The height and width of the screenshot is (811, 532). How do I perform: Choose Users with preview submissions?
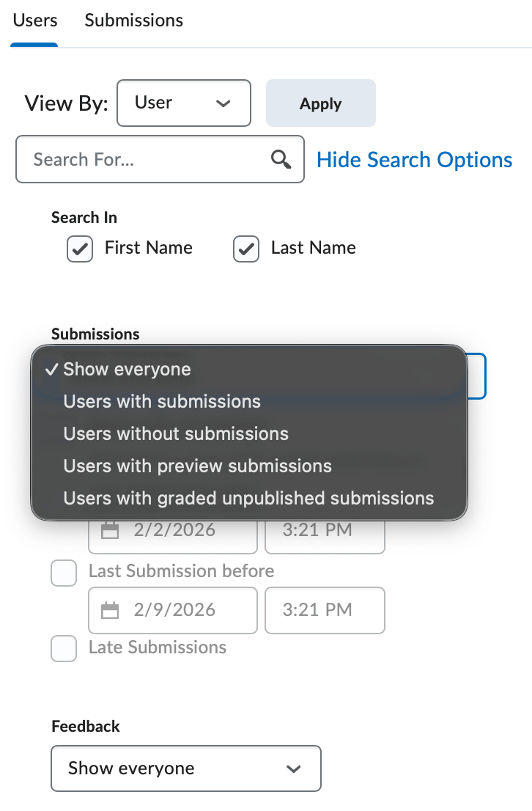[198, 466]
